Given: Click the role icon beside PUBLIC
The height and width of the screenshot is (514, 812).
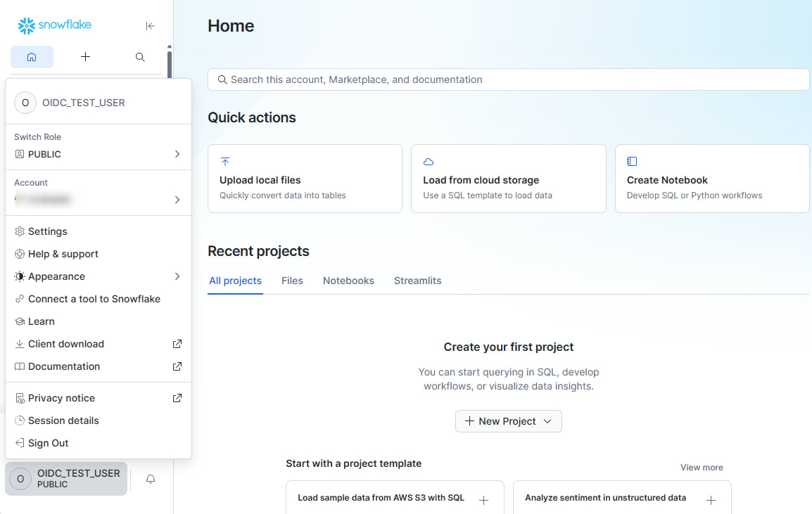Looking at the screenshot, I should [x=20, y=154].
